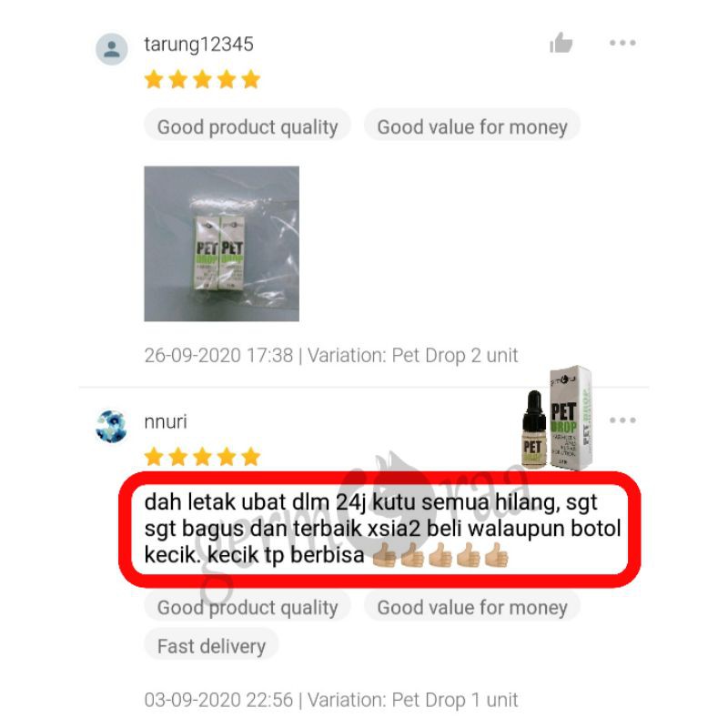Open the tarung12345 username profile
This screenshot has height=728, width=728.
[x=198, y=45]
